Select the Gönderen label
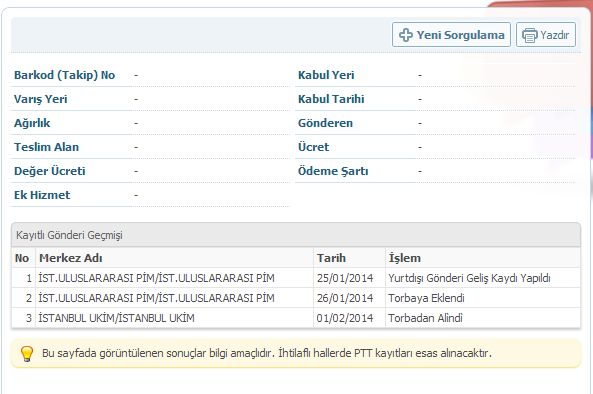The image size is (593, 394). [325, 123]
